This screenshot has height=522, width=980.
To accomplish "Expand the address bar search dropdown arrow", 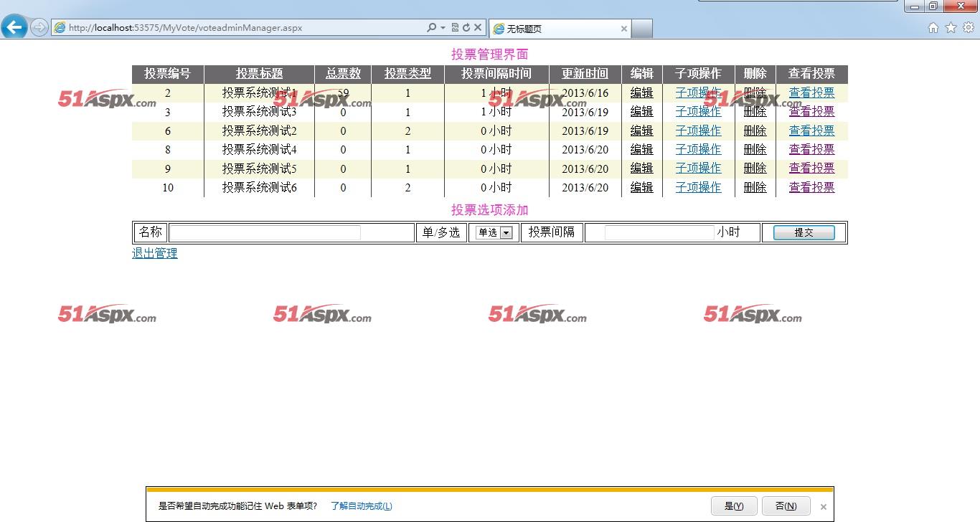I will pyautogui.click(x=443, y=28).
